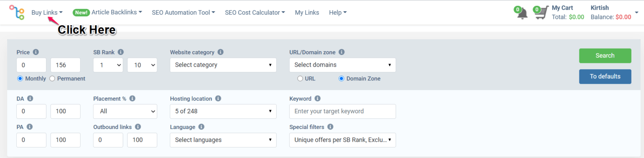Open the Help menu
The width and height of the screenshot is (644, 158).
coord(338,13)
